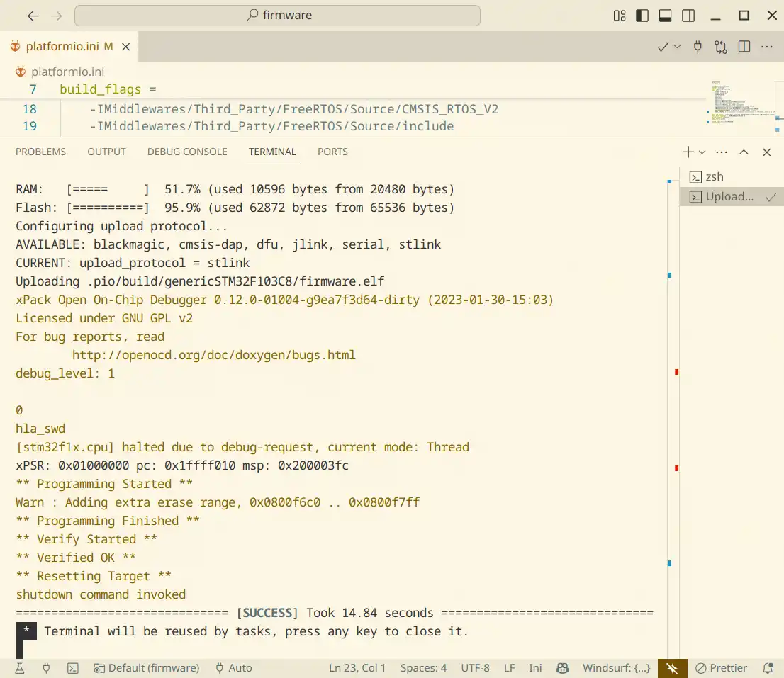Switch to PORTS tab
The width and height of the screenshot is (784, 678).
coord(332,152)
